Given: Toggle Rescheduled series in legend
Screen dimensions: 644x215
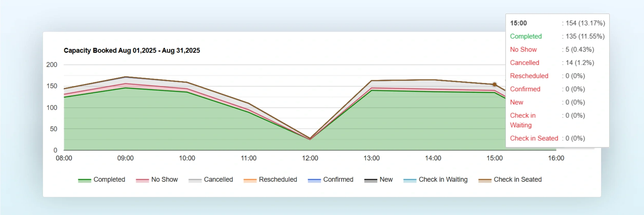Looking at the screenshot, I should pyautogui.click(x=270, y=179).
